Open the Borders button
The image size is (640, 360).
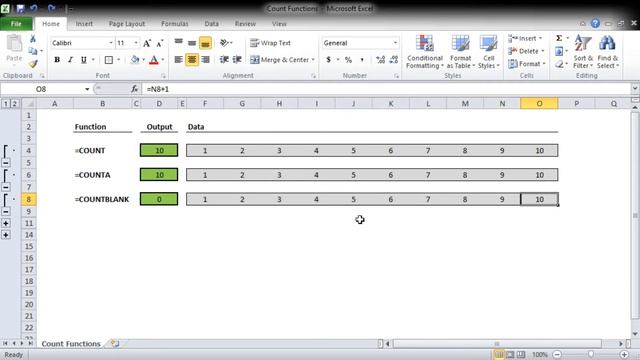click(109, 60)
